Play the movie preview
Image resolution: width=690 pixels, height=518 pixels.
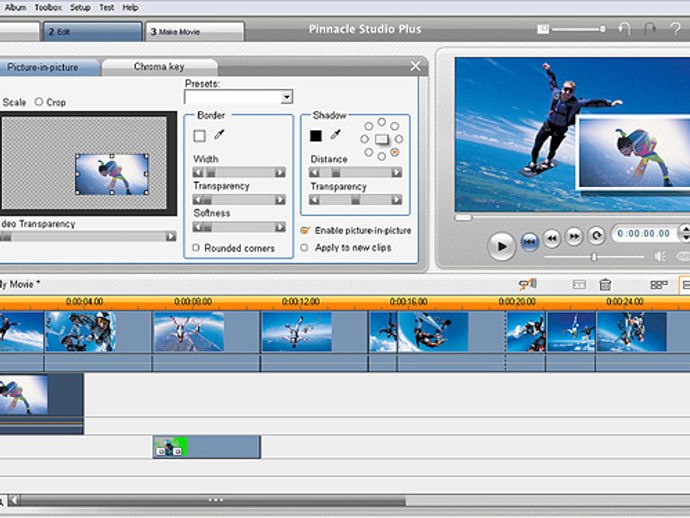pyautogui.click(x=501, y=246)
